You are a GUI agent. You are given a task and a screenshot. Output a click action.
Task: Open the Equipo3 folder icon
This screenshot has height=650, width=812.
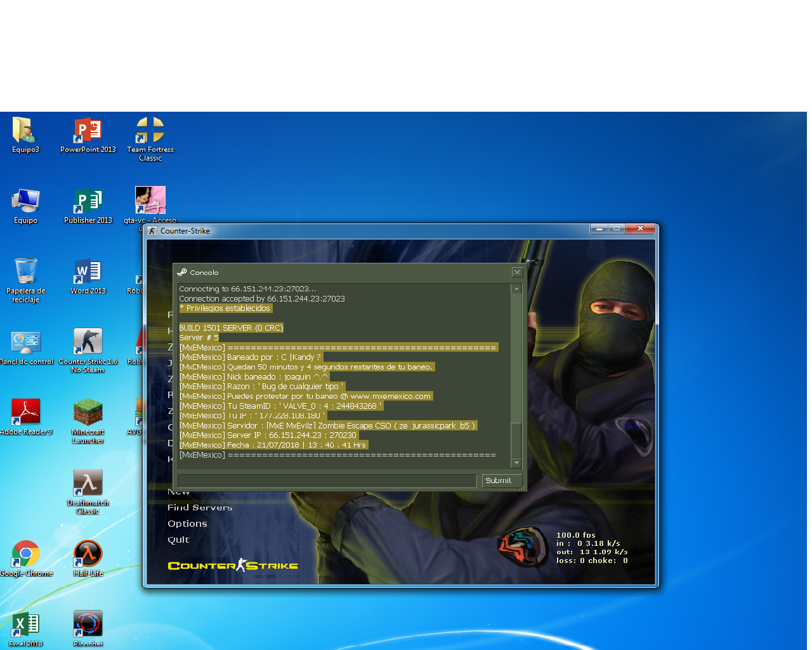[x=25, y=135]
